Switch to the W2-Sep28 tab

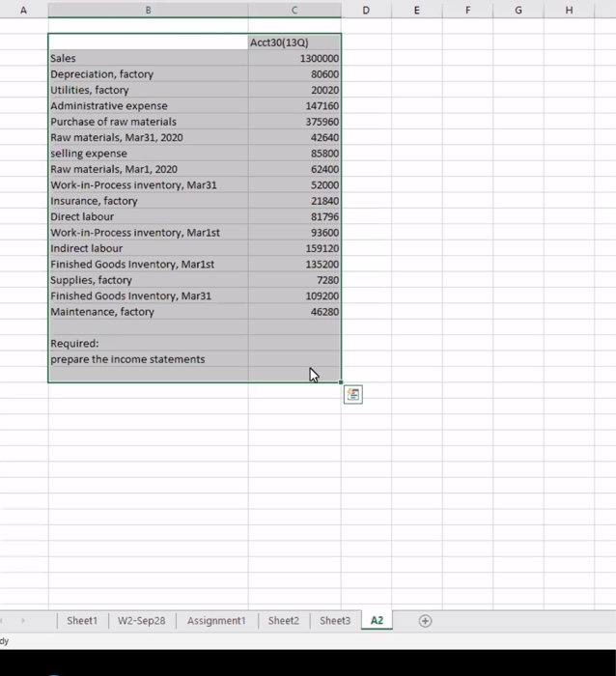click(x=141, y=621)
